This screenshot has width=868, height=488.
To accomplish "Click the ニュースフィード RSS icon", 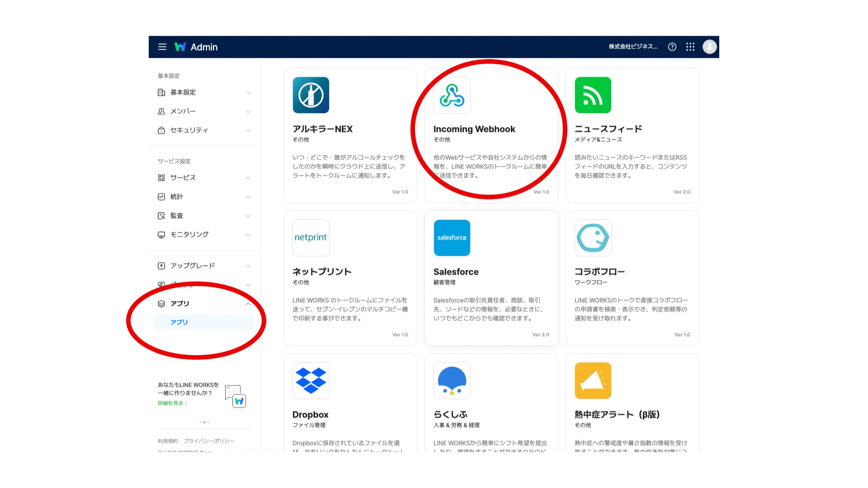I will [x=593, y=95].
